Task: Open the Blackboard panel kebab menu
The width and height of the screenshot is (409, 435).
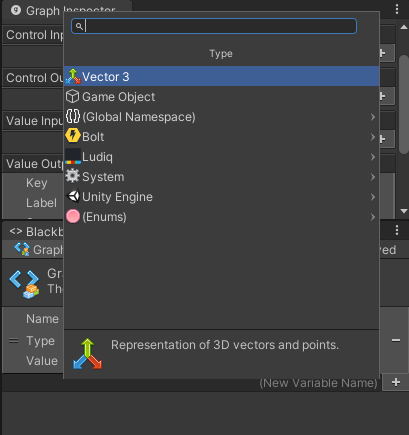Action: [x=397, y=230]
